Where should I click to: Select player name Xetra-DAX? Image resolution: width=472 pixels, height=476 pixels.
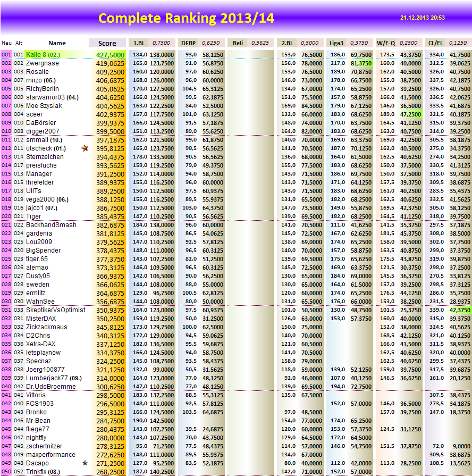click(40, 344)
